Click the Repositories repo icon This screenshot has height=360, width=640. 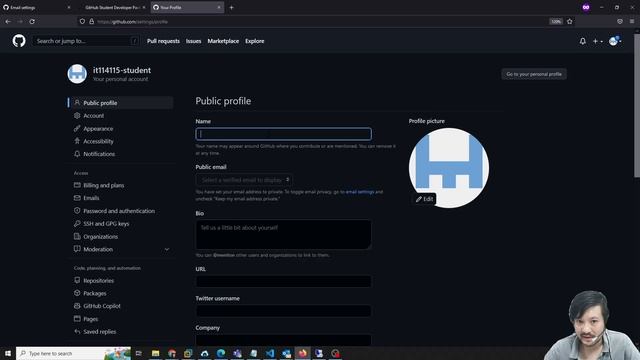click(77, 280)
